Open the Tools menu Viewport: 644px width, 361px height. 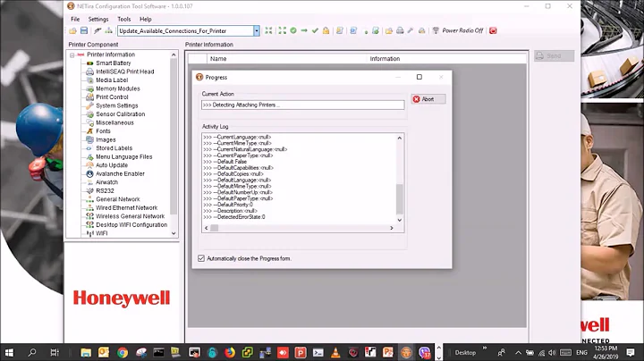pos(124,20)
